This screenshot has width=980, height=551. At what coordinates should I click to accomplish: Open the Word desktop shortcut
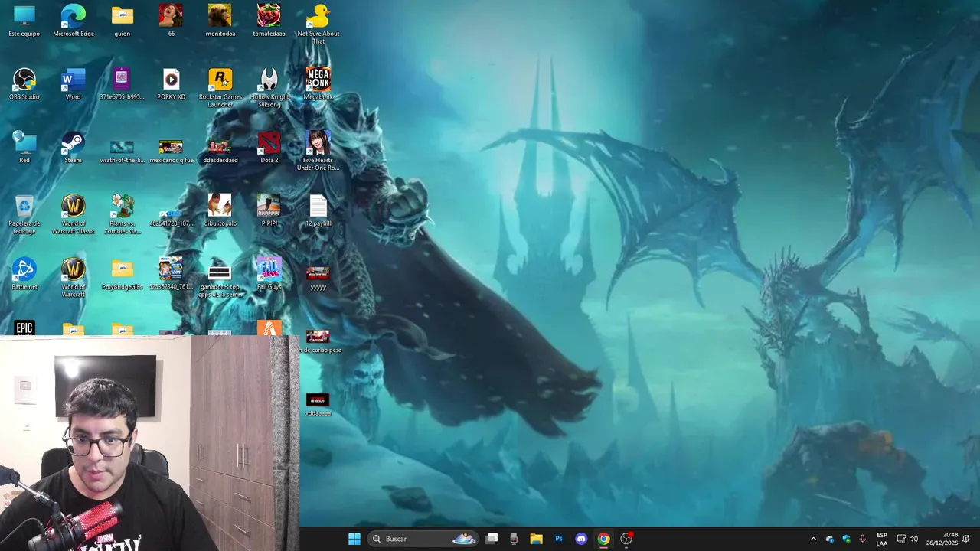73,84
